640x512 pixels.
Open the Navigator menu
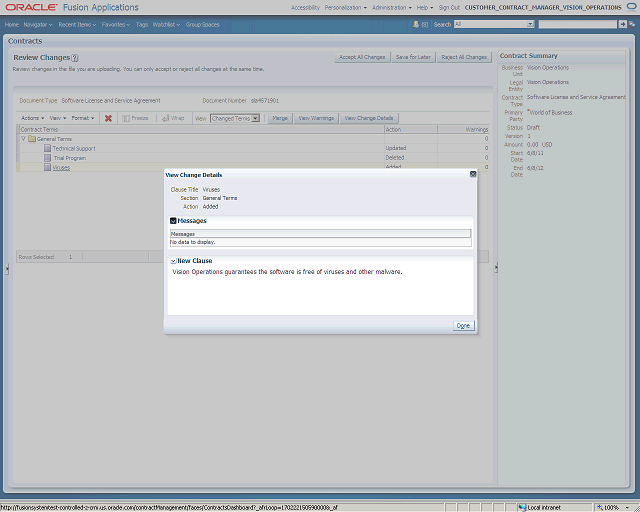[38, 24]
